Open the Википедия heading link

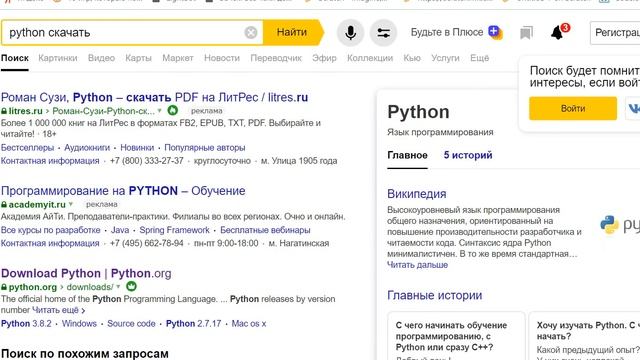pos(416,194)
